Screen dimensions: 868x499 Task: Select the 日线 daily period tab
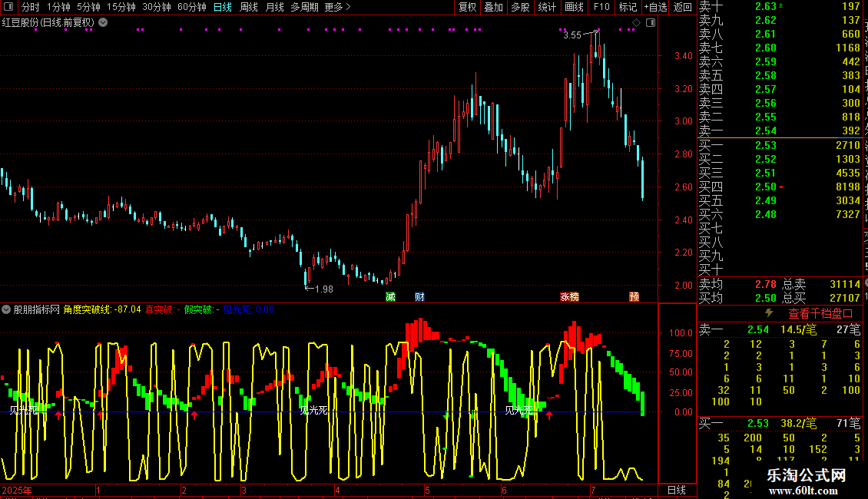point(223,7)
